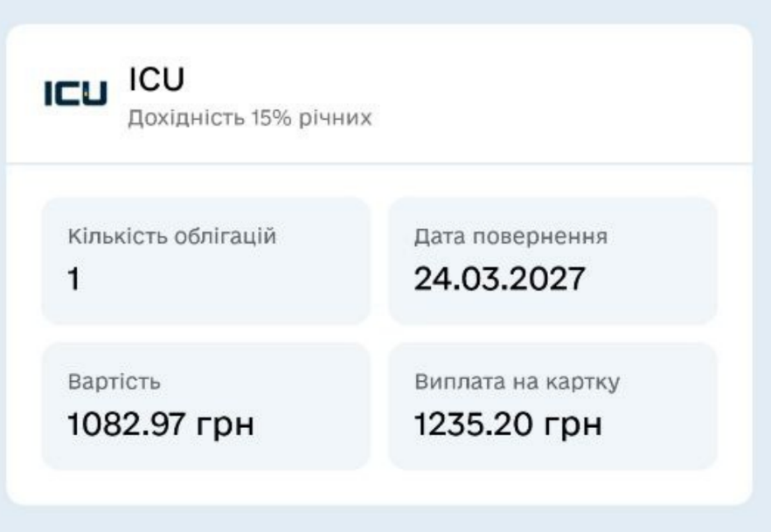Click the Кількість облігацій label
The image size is (771, 532).
[173, 236]
